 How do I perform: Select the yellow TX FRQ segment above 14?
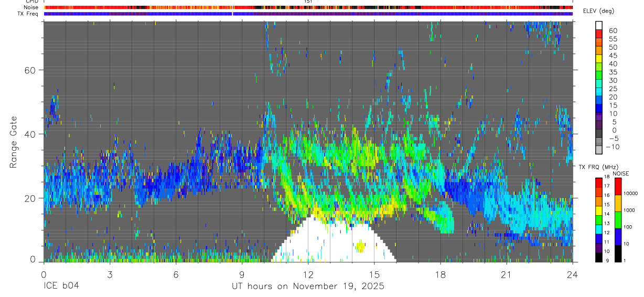click(x=599, y=210)
